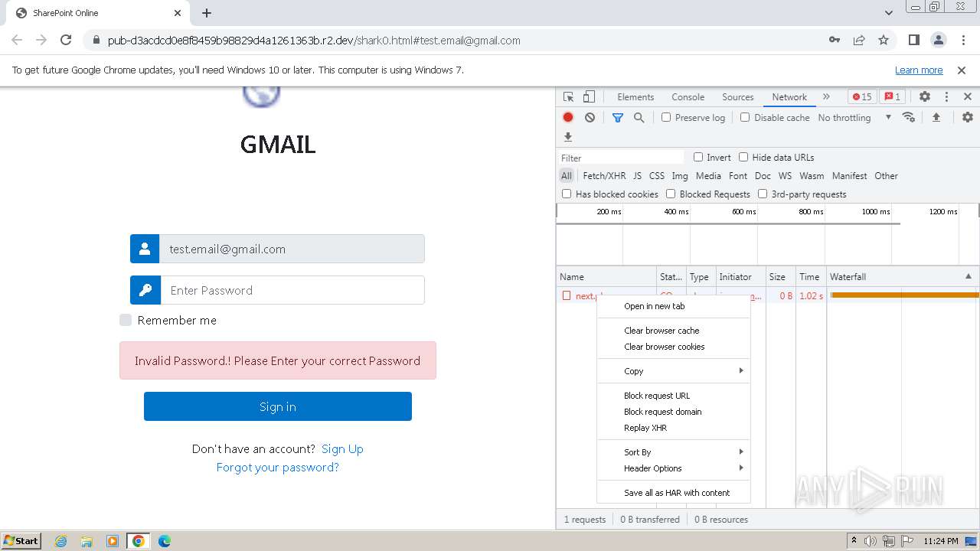Share this page icon in address bar
Image resolution: width=980 pixels, height=551 pixels.
click(x=859, y=40)
